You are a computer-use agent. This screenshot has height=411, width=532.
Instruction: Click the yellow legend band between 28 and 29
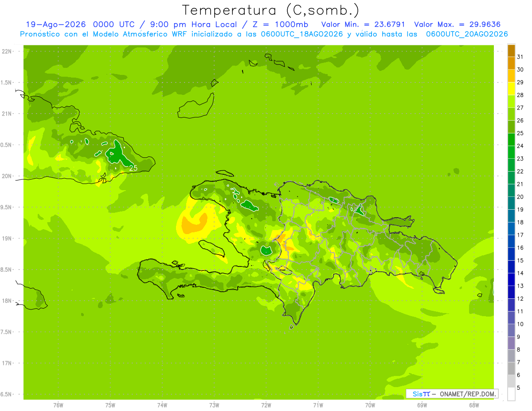coord(511,89)
